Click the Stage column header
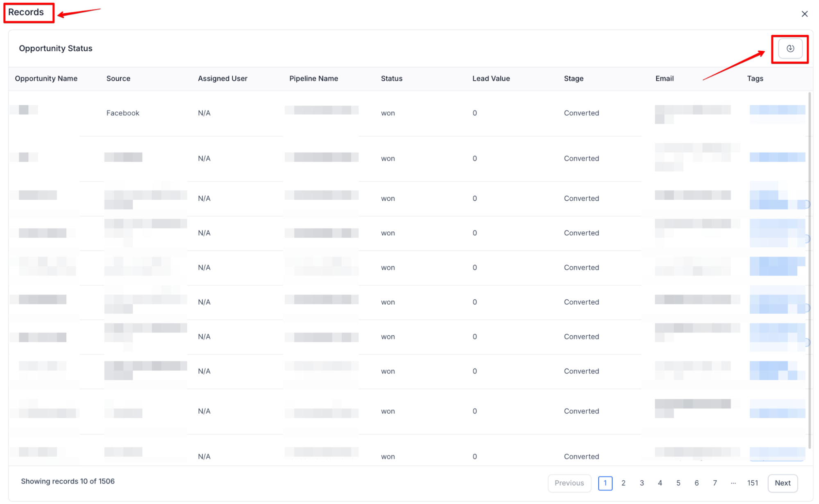The width and height of the screenshot is (819, 504). 573,79
